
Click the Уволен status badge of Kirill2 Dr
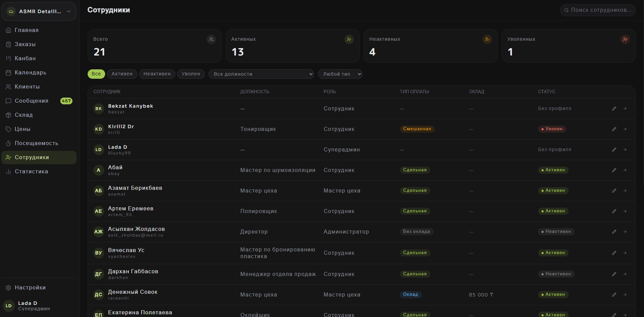552,129
